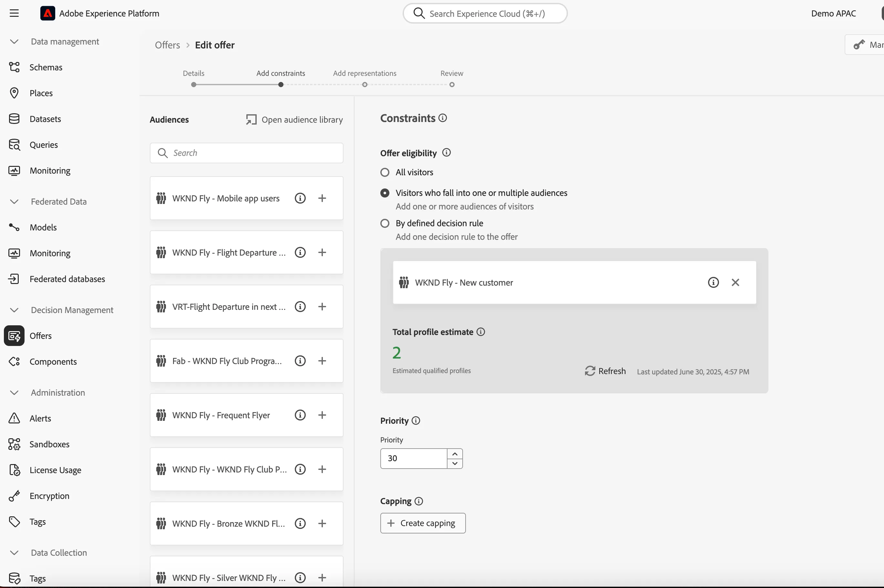Decrease priority with the down stepper
The image size is (884, 588).
click(455, 463)
